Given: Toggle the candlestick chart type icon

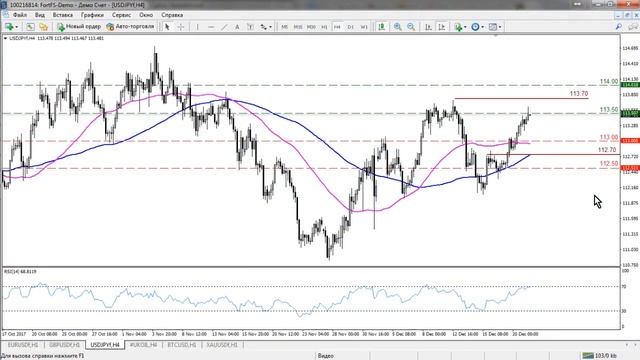Looking at the screenshot, I should (382, 27).
